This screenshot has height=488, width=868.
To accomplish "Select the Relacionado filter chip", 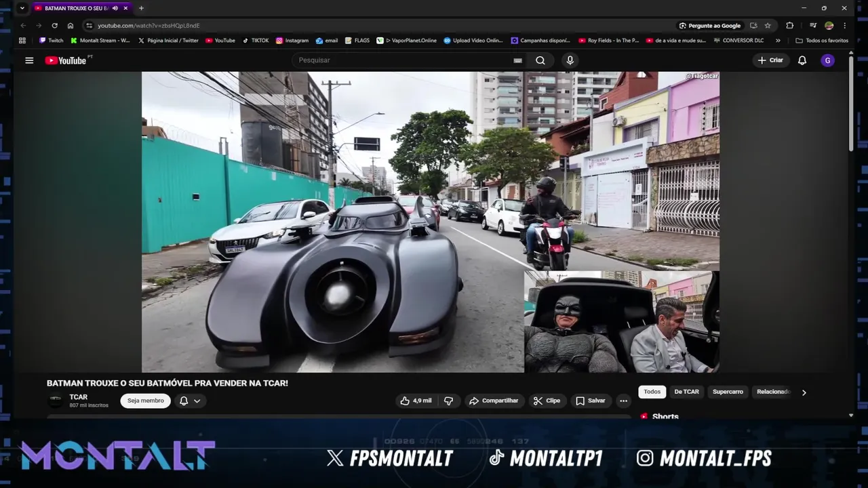I will 773,392.
